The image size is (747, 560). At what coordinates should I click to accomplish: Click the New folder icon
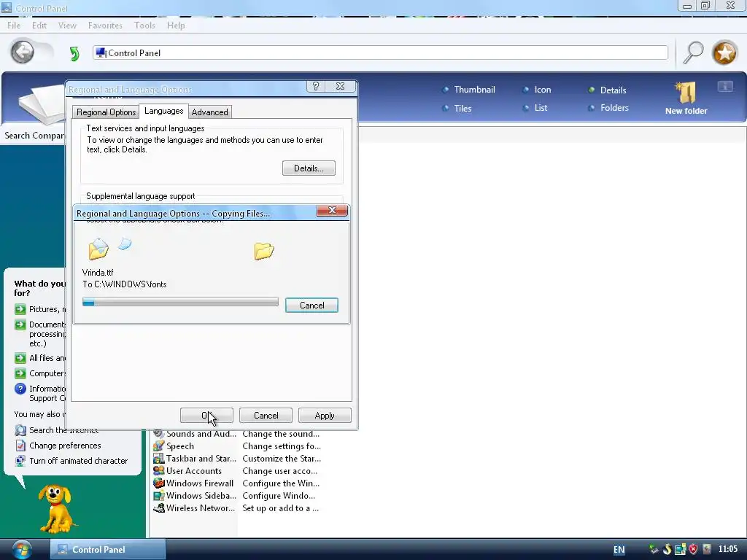[686, 93]
